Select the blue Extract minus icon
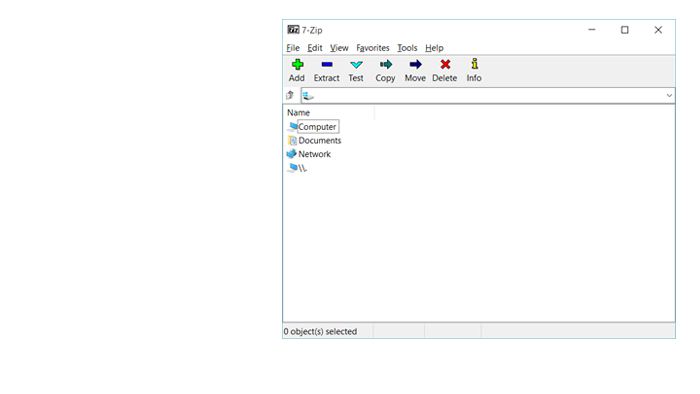The image size is (700, 394). 326,65
